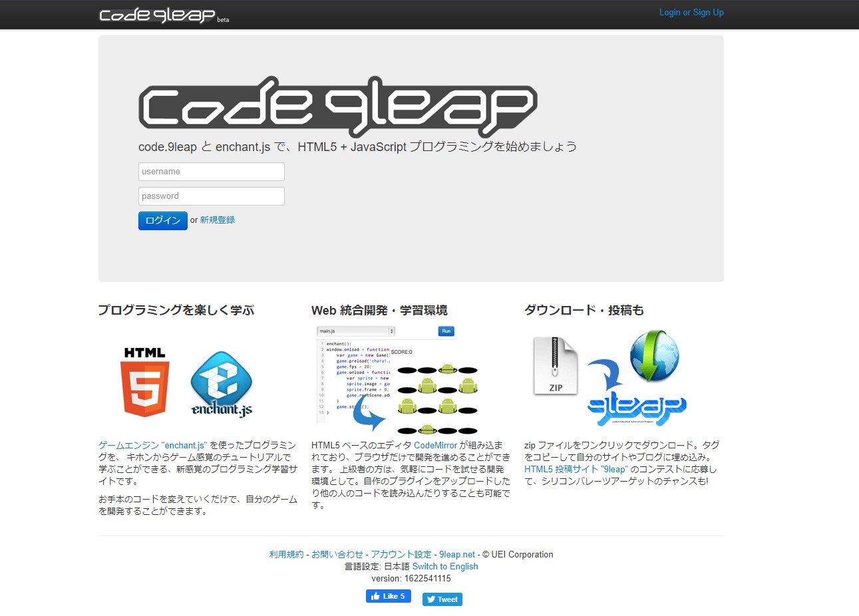Click the globe download icon

(x=655, y=355)
